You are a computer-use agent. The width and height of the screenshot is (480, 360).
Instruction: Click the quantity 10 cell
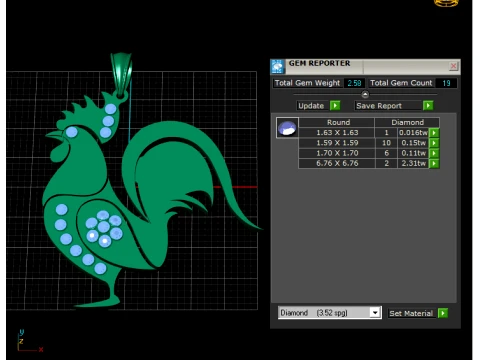[386, 143]
